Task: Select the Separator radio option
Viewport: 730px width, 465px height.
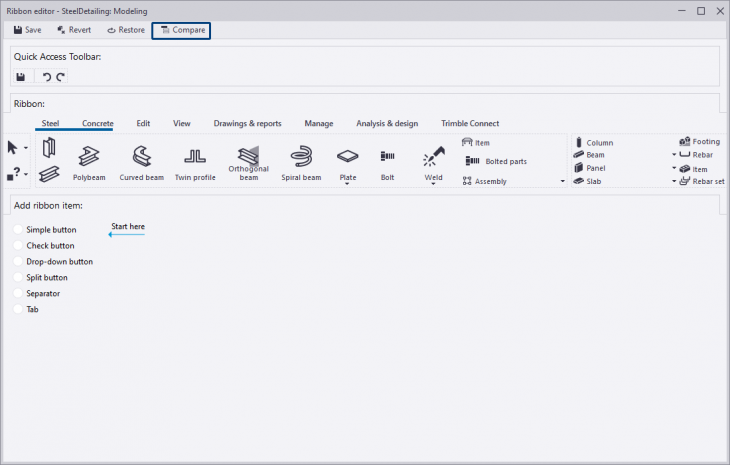Action: pyautogui.click(x=18, y=293)
